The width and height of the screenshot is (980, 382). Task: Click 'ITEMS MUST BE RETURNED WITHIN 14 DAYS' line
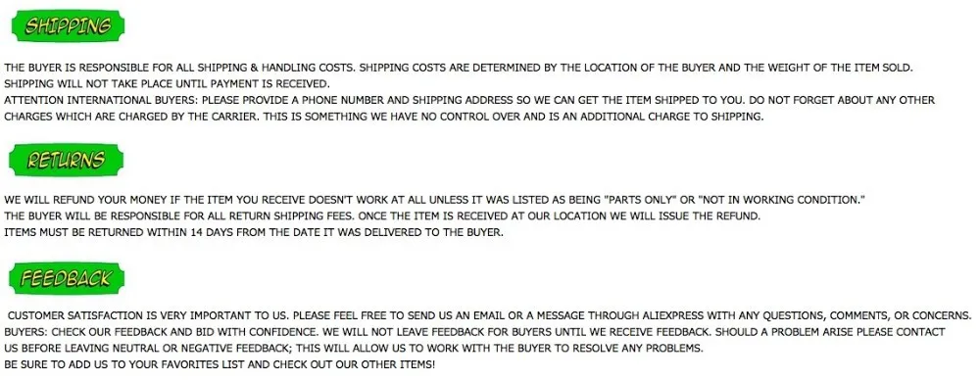click(x=253, y=233)
